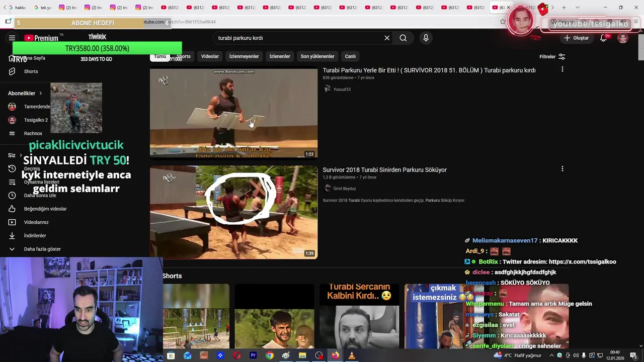Viewport: 644px width, 362px height.
Task: Expand the Abonelikler section arrow
Action: point(41,93)
